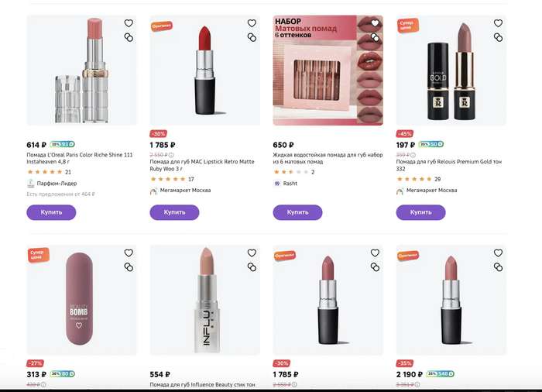Toggle compare icon on Beauty Bomb product

click(x=129, y=267)
